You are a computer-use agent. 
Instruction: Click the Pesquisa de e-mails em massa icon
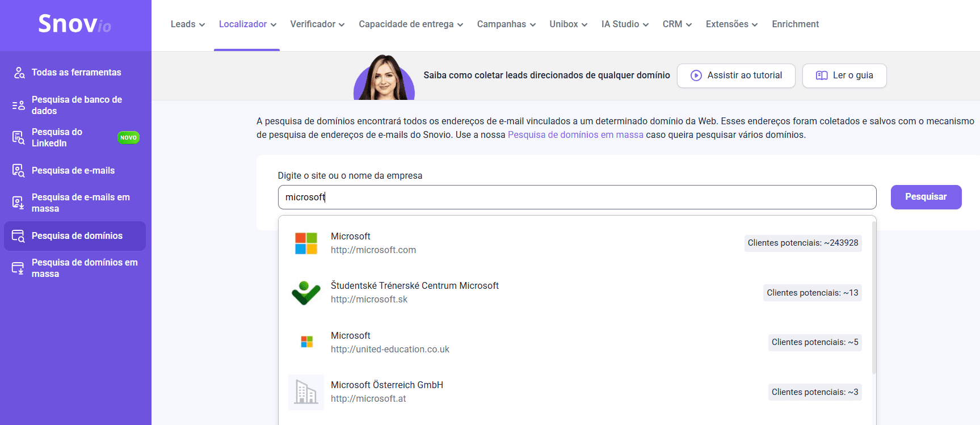click(x=19, y=203)
